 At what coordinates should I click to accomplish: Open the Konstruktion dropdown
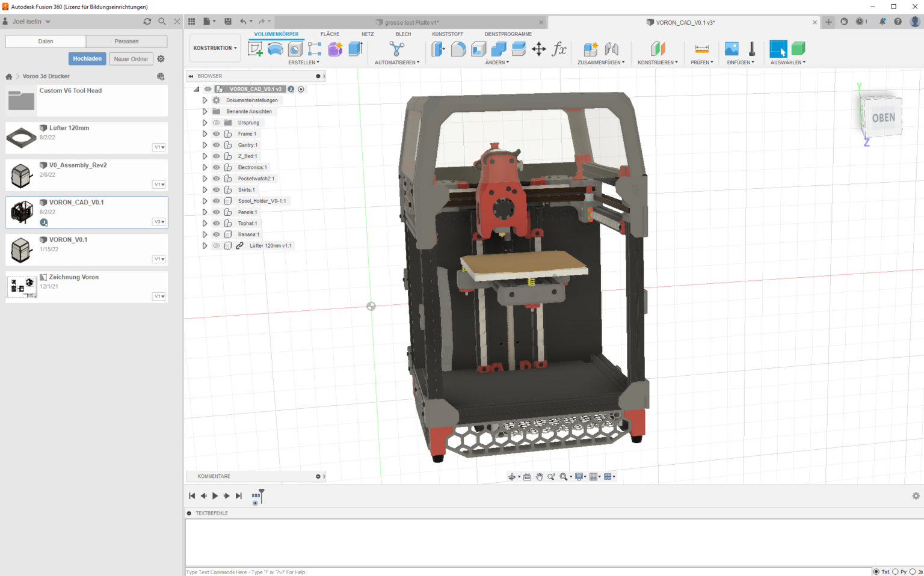215,47
